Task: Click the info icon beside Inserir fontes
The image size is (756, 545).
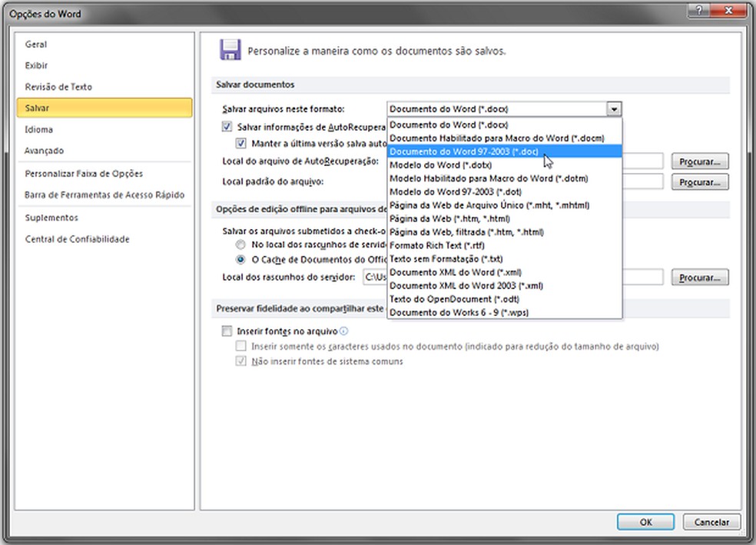Action: (x=343, y=331)
